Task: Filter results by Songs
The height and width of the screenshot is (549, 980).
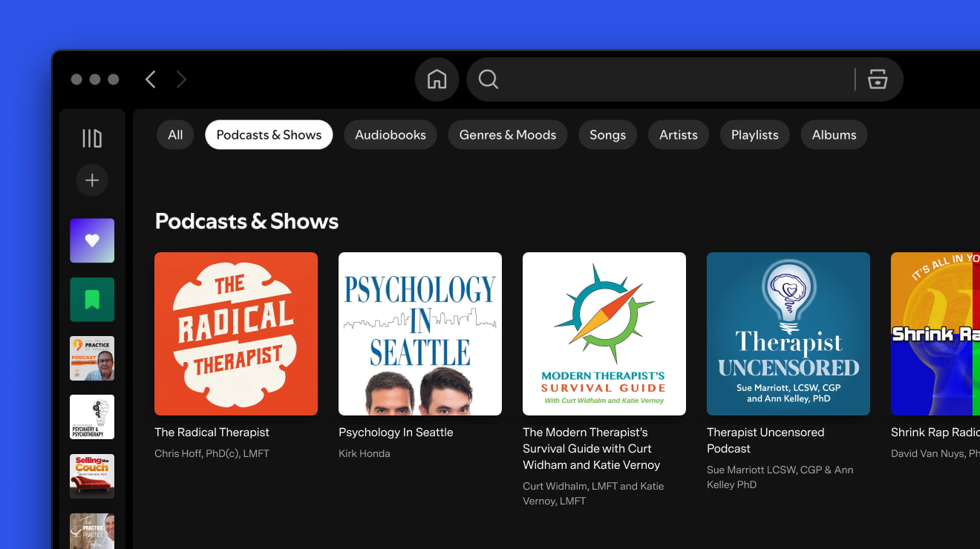Action: (x=607, y=135)
